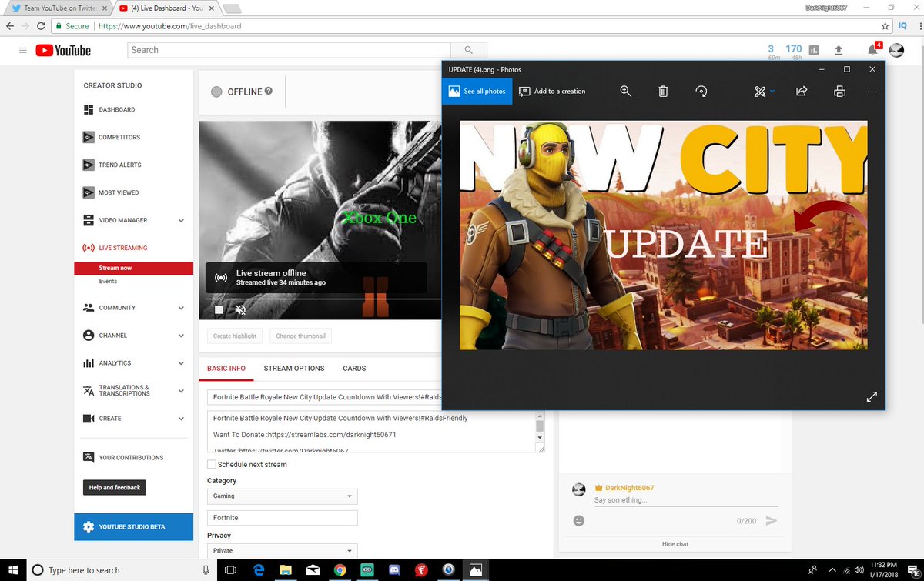Click Hide chat
This screenshot has height=581, width=924.
(675, 544)
